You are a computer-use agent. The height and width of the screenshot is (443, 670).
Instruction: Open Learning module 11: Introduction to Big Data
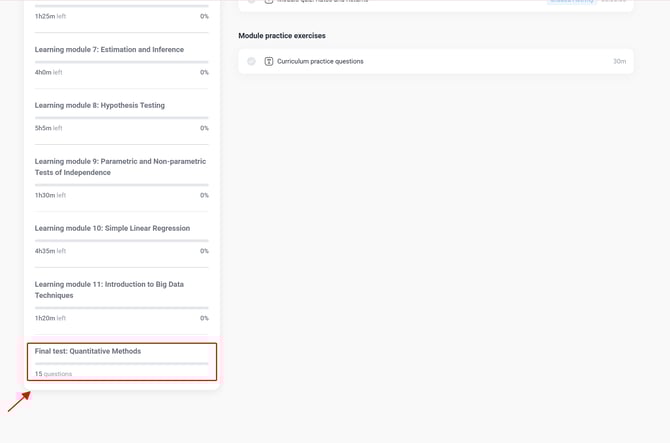109,289
